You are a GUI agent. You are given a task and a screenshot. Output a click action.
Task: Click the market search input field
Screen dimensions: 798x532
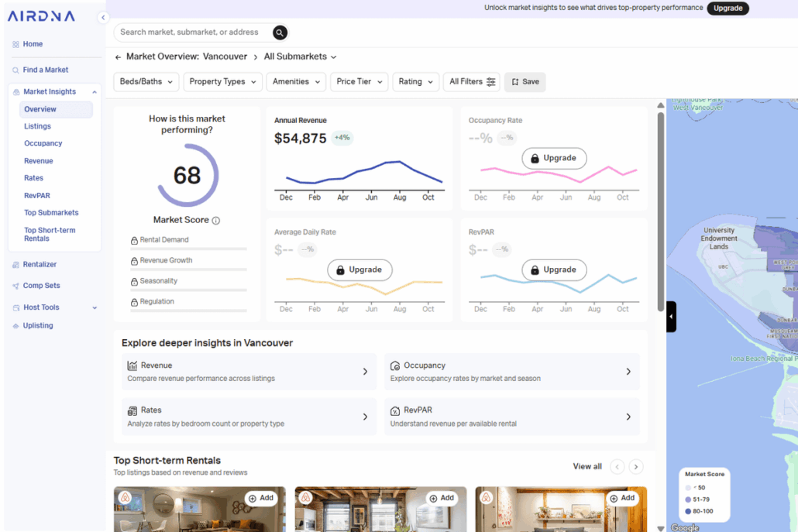194,33
